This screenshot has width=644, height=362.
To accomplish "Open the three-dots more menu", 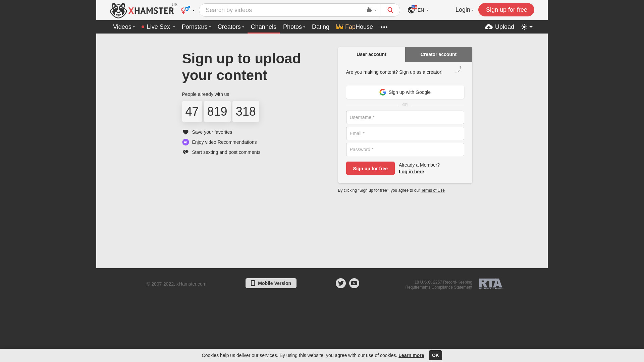I will (x=384, y=27).
